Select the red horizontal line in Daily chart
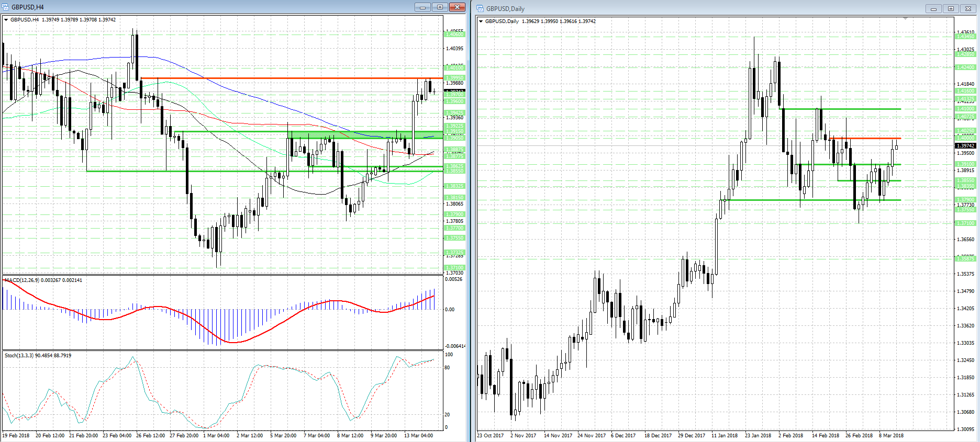Viewport: 980px width, 442px height. click(865, 139)
